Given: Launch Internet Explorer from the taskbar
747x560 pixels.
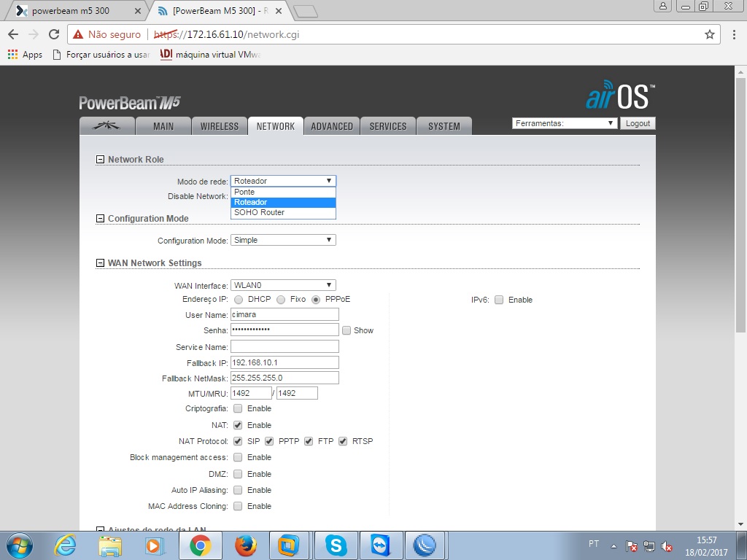Looking at the screenshot, I should point(65,545).
